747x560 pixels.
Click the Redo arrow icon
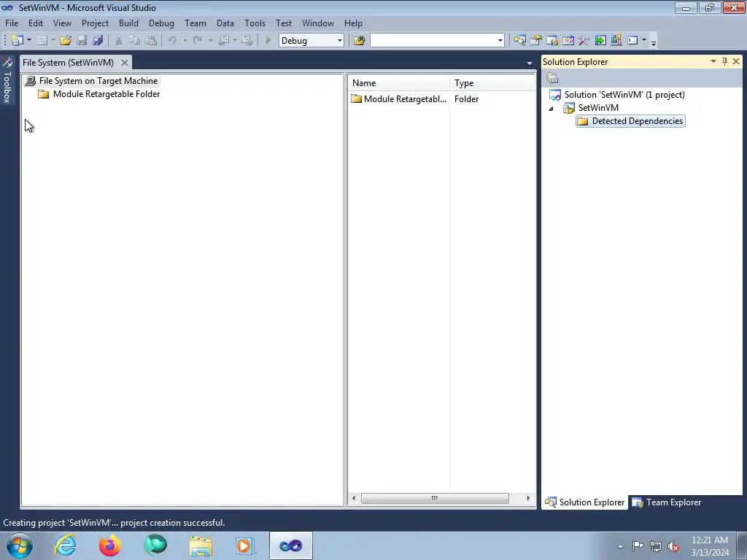tap(197, 41)
